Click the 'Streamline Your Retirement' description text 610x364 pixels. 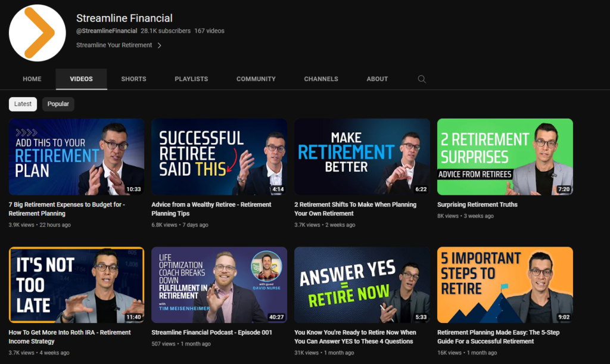pyautogui.click(x=114, y=45)
